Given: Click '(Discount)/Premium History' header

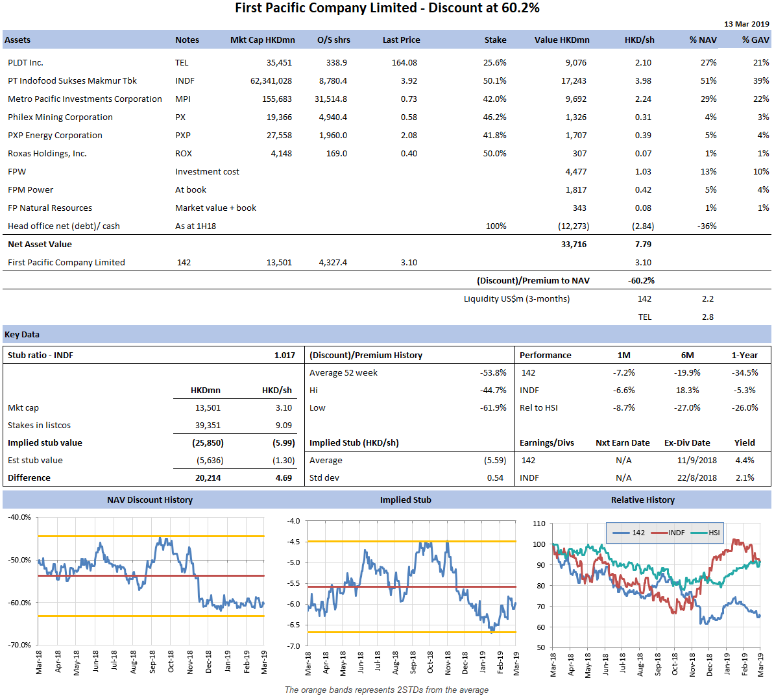Looking at the screenshot, I should [366, 356].
